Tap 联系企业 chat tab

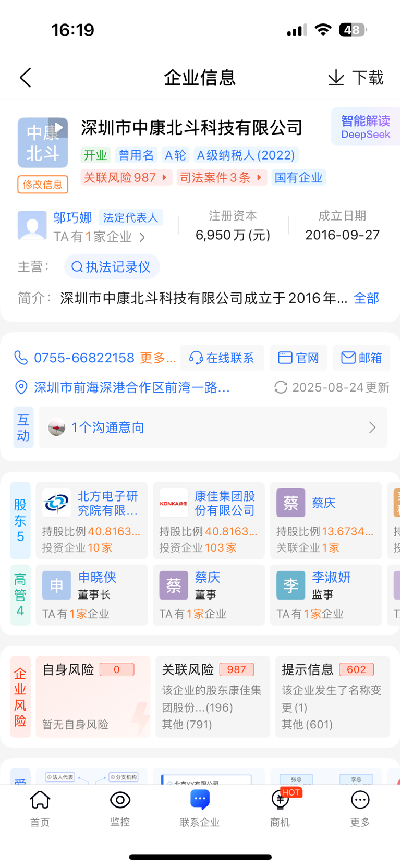pyautogui.click(x=200, y=809)
